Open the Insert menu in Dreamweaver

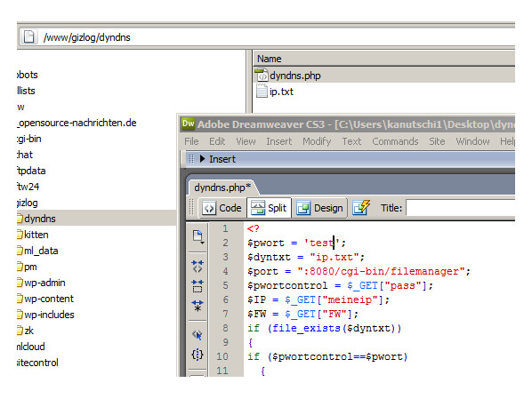pos(278,141)
